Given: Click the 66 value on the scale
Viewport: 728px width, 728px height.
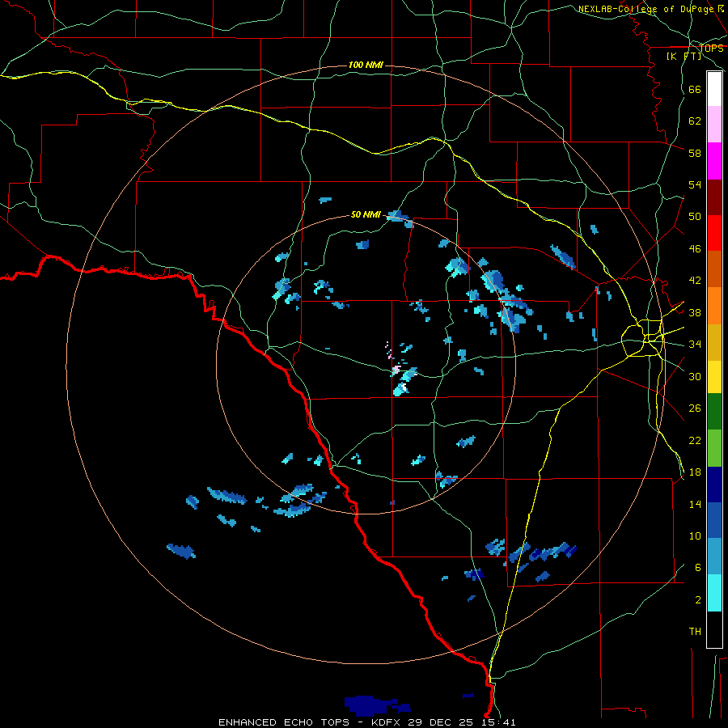Looking at the screenshot, I should [695, 89].
